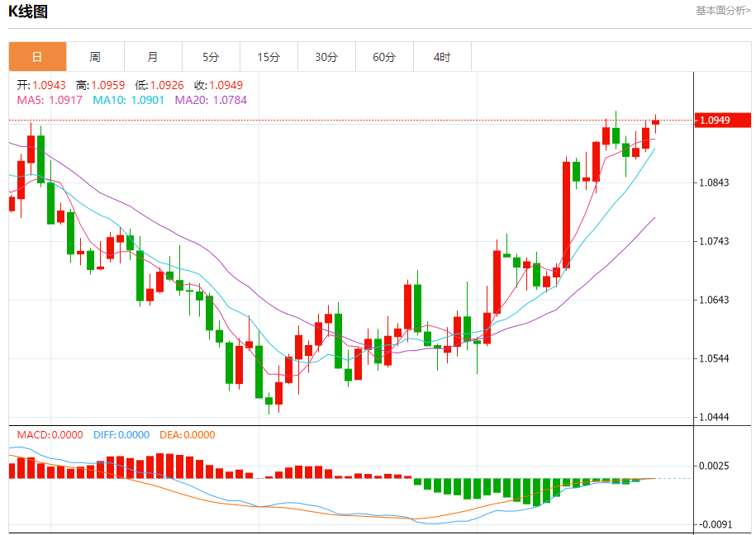Image resolution: width=756 pixels, height=535 pixels.
Task: Open the 15分 interval tab
Action: (x=269, y=57)
